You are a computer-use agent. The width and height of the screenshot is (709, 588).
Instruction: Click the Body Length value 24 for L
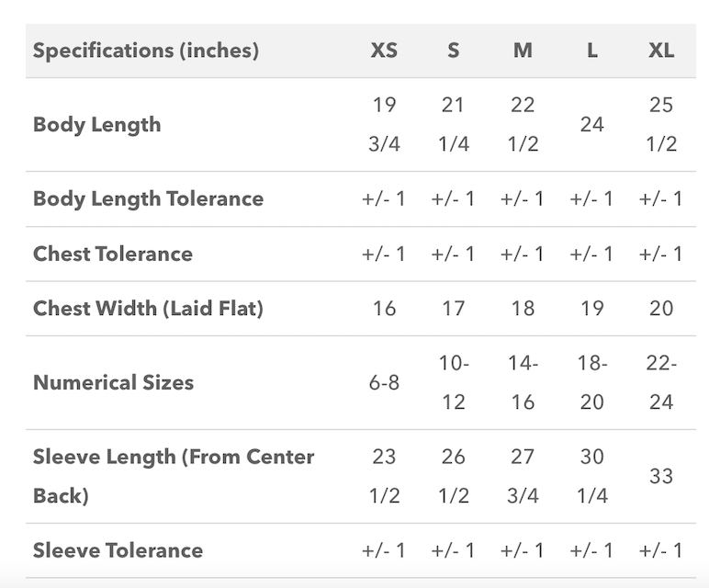coord(591,124)
